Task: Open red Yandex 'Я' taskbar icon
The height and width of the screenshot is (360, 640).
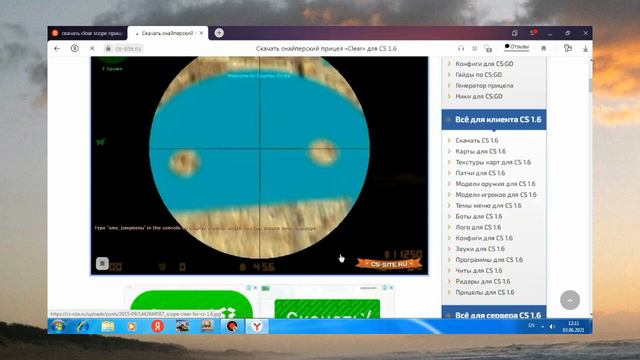Action: [x=158, y=326]
